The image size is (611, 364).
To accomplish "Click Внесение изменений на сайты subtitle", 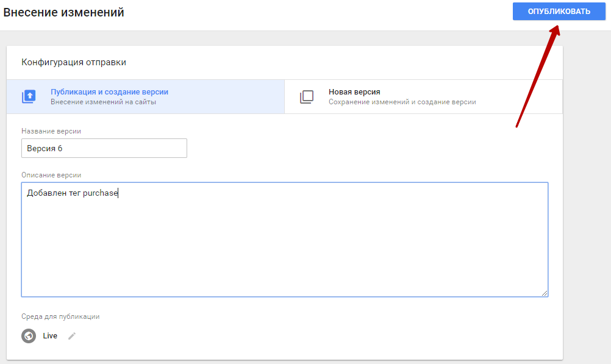I will point(103,102).
